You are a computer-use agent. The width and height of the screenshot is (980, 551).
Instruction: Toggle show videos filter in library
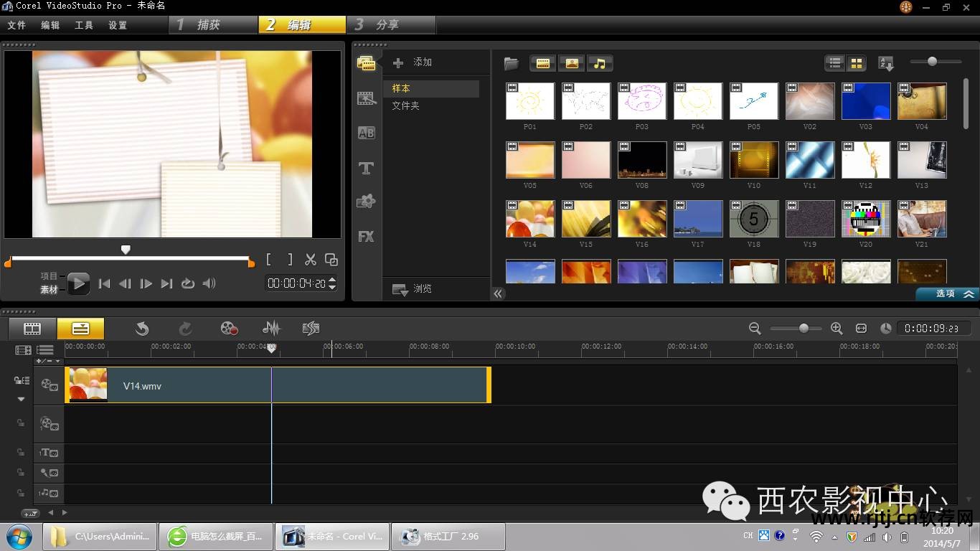[x=543, y=63]
